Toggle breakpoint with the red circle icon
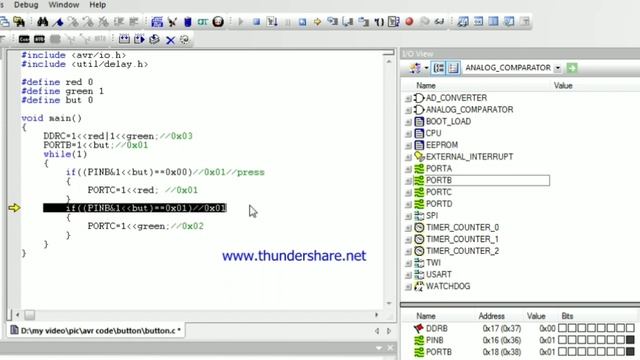This screenshot has height=360, width=640. click(x=409, y=22)
